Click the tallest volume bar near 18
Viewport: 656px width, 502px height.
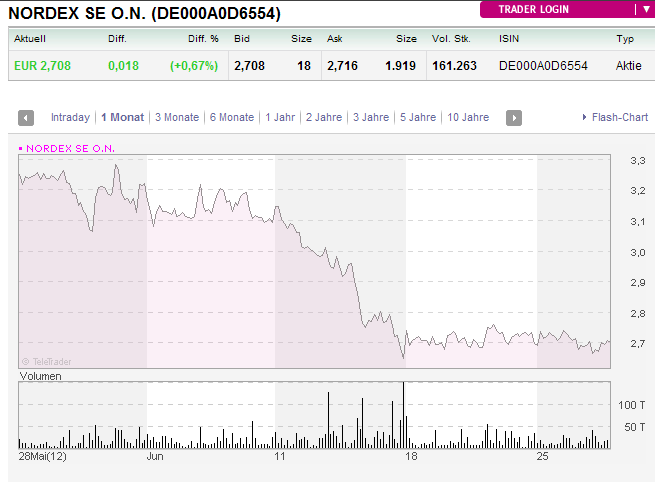403,415
